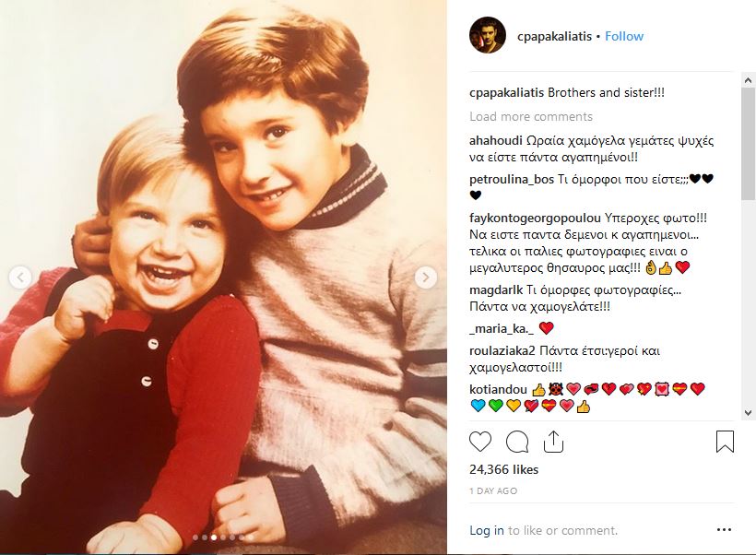Open cpapakaliatis username in post header
The height and width of the screenshot is (555, 756).
tap(554, 36)
